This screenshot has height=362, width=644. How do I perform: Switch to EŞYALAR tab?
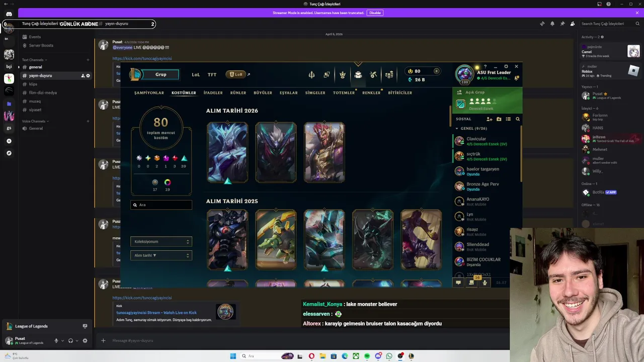pos(289,93)
